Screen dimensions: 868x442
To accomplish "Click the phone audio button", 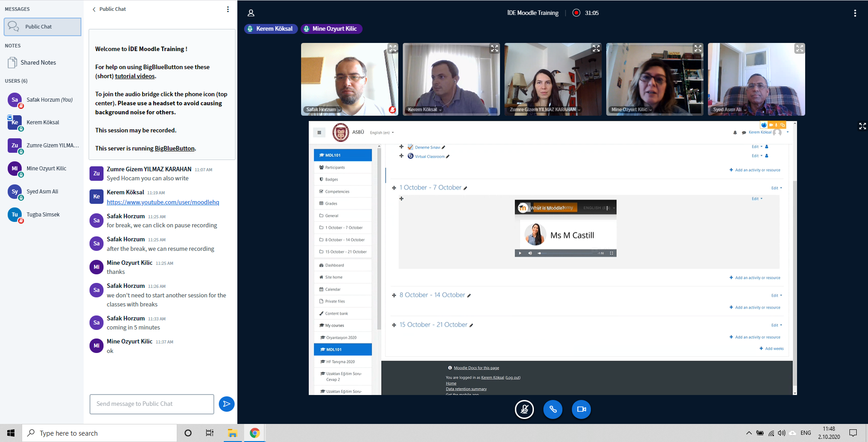I will [553, 409].
